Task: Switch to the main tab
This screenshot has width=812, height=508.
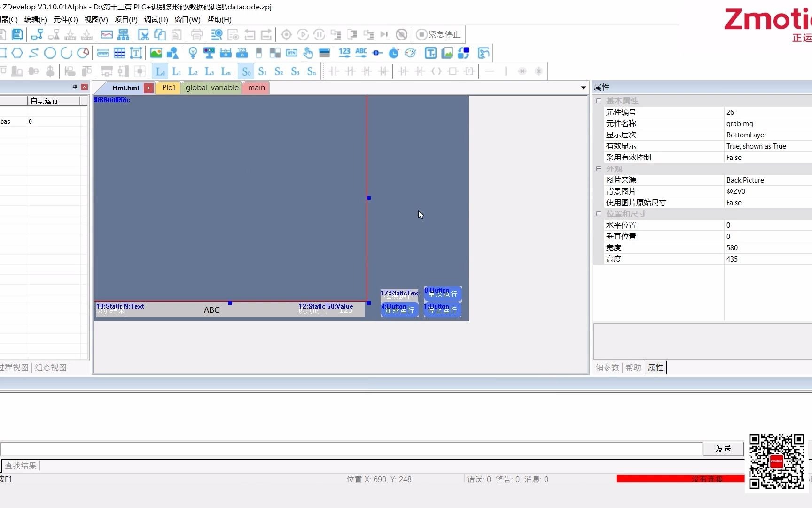Action: 257,87
